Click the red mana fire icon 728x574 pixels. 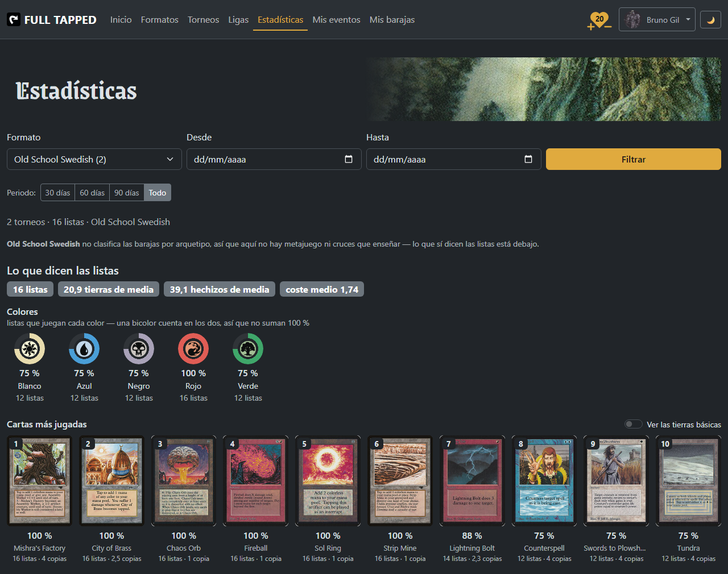(x=193, y=348)
